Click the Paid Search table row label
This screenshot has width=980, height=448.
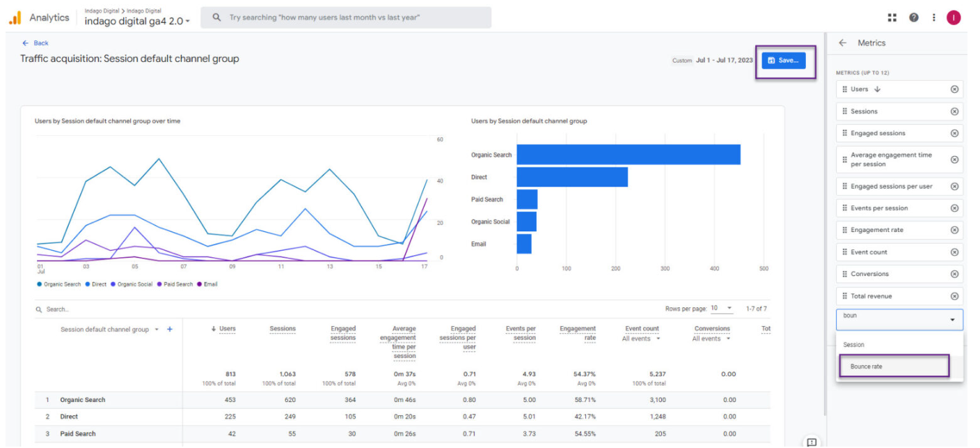point(78,433)
